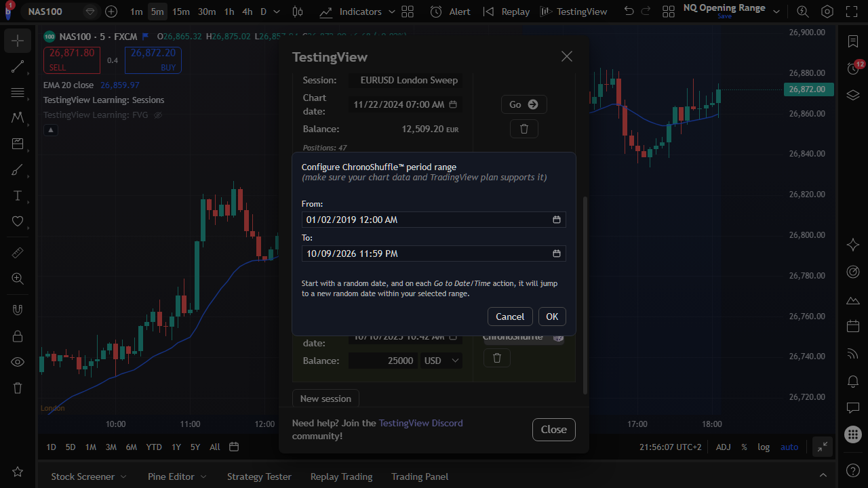Open the watchlist panel icon
Viewport: 868px width, 488px height.
click(x=853, y=41)
